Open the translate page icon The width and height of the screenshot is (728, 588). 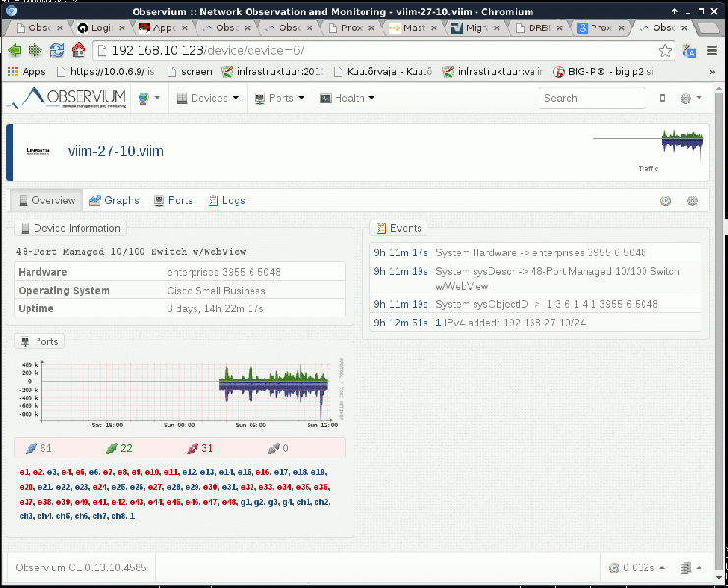pos(689,50)
